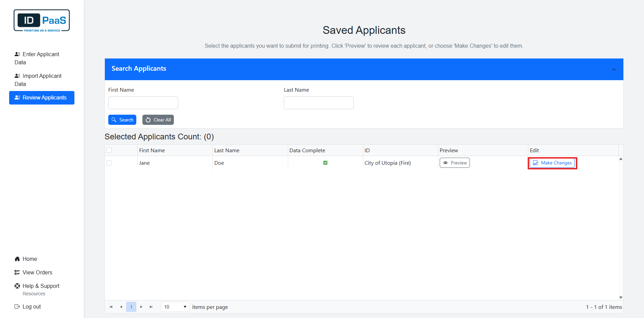The width and height of the screenshot is (644, 318).
Task: Collapse the Search Applicants panel
Action: coord(614,69)
